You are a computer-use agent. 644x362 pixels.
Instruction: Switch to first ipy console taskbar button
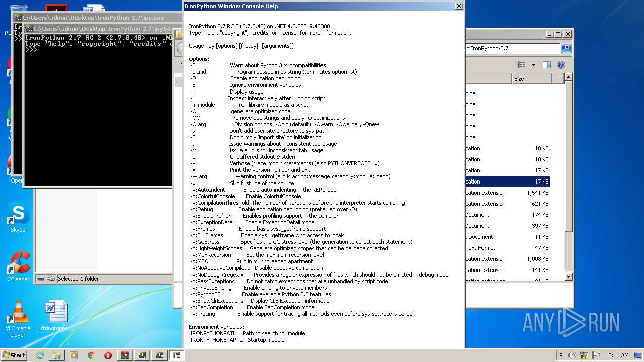click(x=142, y=355)
